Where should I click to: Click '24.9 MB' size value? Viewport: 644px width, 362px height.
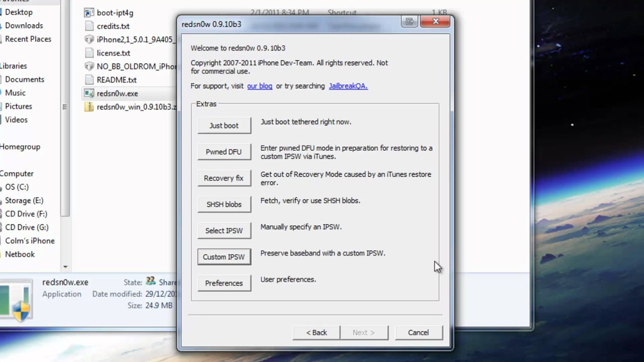(158, 306)
